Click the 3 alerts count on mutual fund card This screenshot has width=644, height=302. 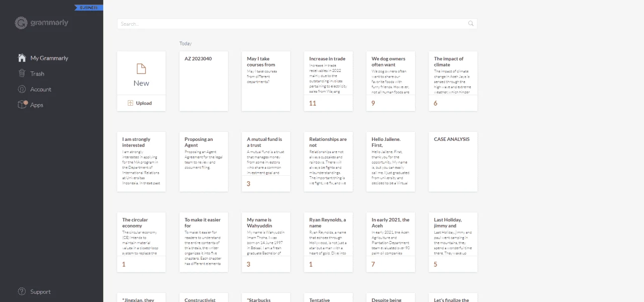(249, 184)
